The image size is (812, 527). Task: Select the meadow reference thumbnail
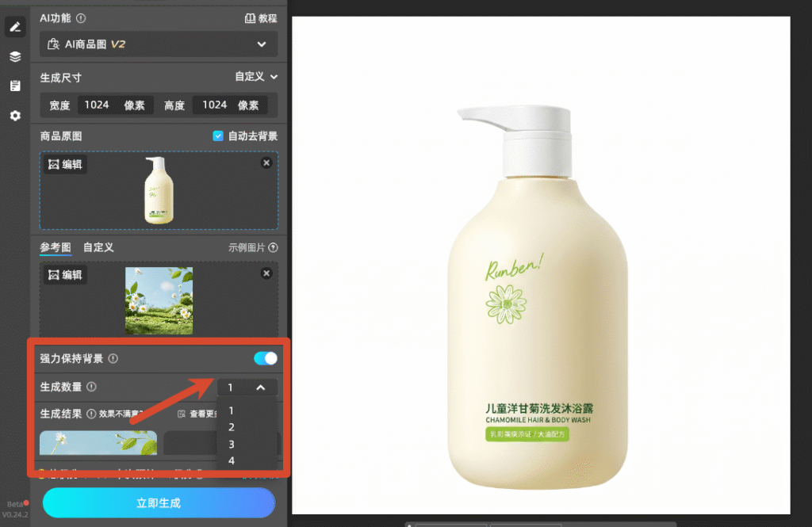(x=159, y=300)
